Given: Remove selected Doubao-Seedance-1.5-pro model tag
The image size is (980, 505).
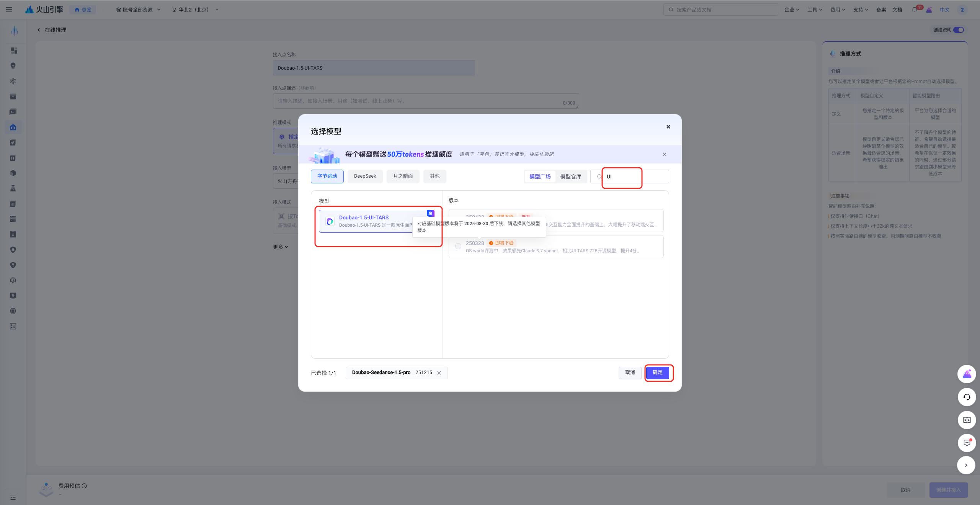Looking at the screenshot, I should [x=439, y=373].
